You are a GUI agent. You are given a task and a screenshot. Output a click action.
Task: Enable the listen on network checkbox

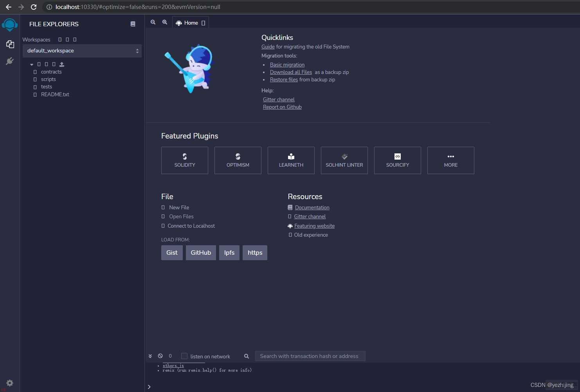[x=184, y=356]
